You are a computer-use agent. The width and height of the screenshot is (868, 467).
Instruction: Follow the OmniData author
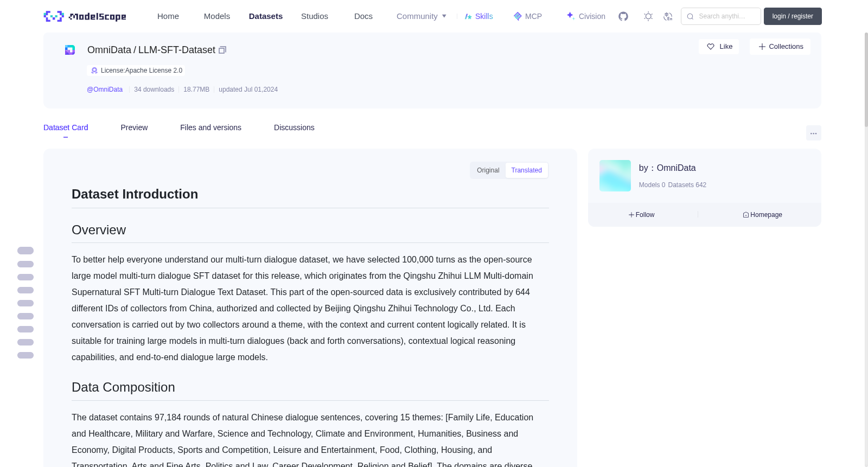(x=642, y=215)
